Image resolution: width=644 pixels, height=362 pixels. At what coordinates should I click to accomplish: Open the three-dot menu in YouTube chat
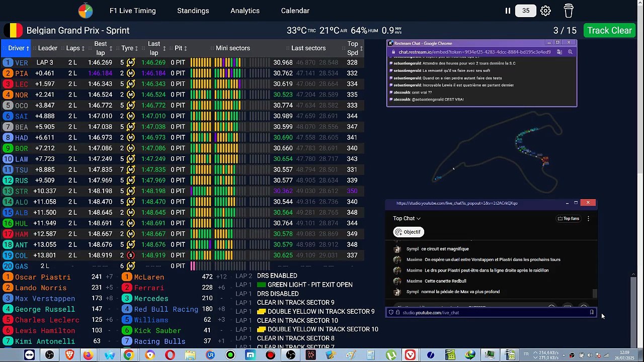[588, 218]
